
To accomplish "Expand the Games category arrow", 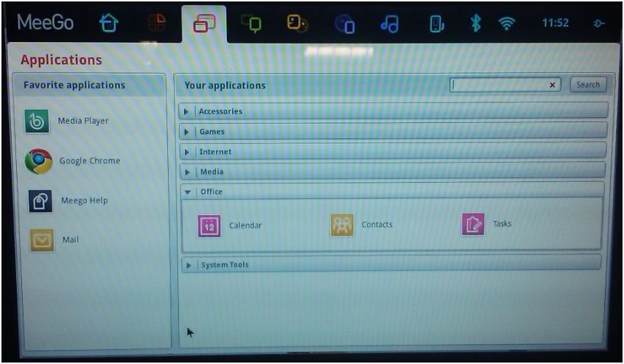I will tap(186, 132).
